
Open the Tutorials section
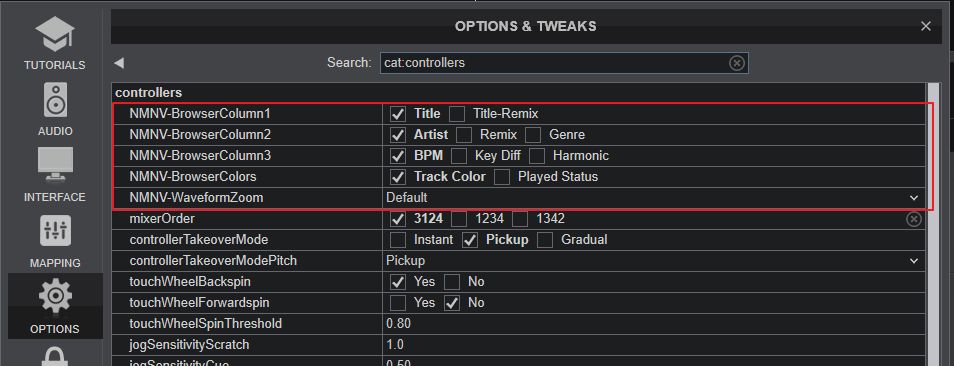(x=55, y=44)
